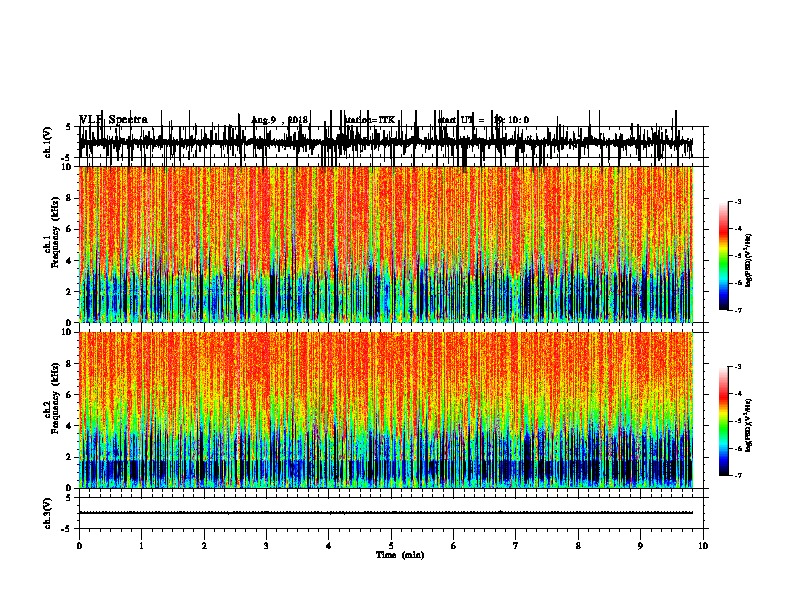Screen dimensions: 792x612
Task: Click the '6' tick on ch.1 frequency axis
Action: pos(70,229)
